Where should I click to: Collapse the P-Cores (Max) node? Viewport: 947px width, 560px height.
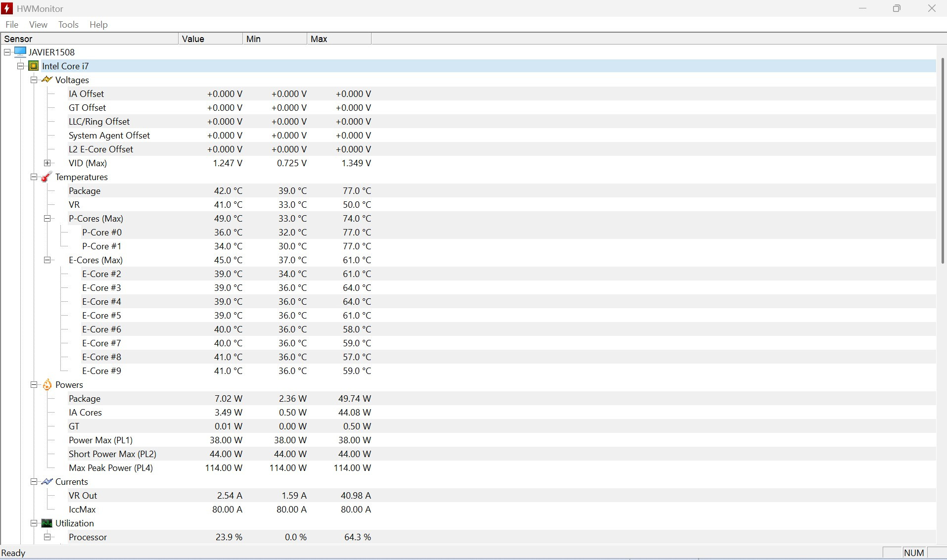tap(47, 218)
